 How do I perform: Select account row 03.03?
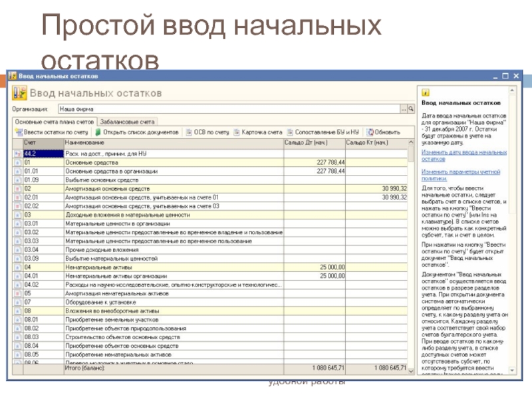pyautogui.click(x=210, y=241)
